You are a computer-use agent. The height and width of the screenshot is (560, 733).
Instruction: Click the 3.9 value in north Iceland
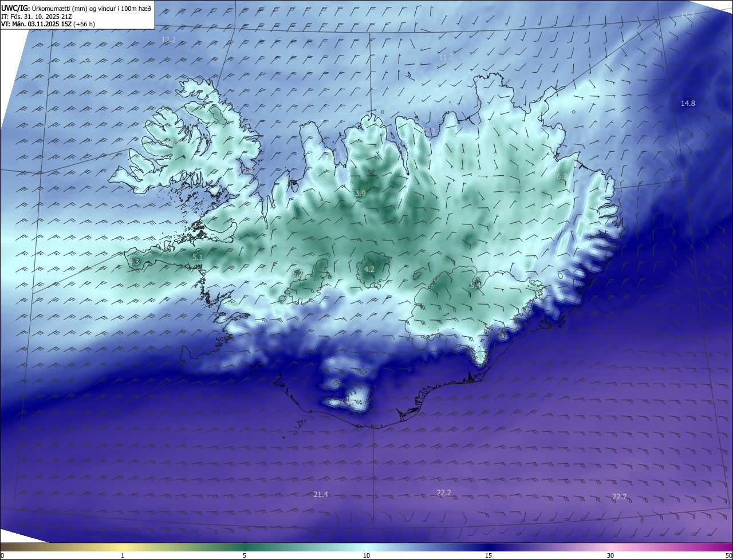click(x=360, y=194)
